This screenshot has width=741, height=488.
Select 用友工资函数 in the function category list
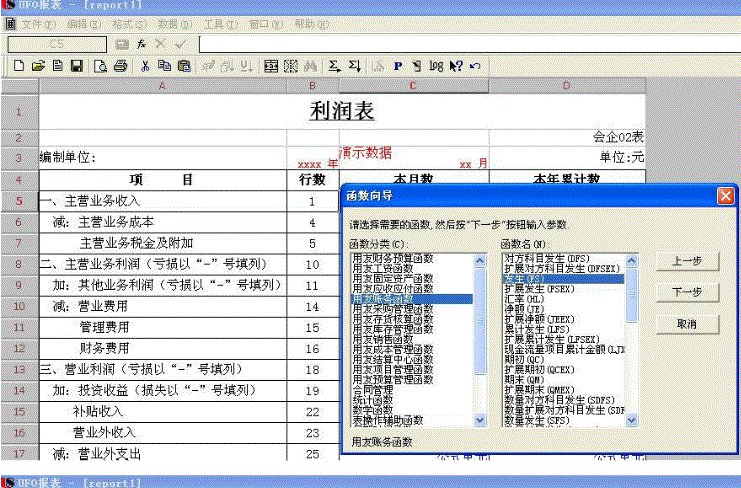coord(383,268)
